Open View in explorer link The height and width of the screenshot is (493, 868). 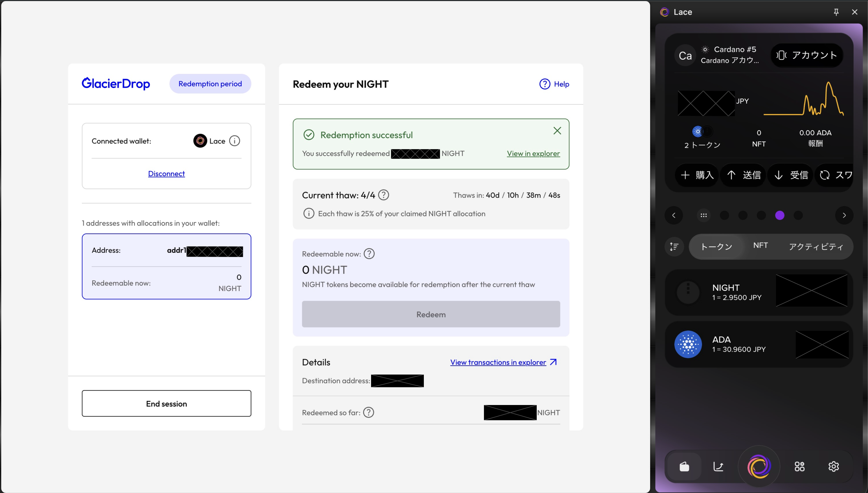[533, 153]
